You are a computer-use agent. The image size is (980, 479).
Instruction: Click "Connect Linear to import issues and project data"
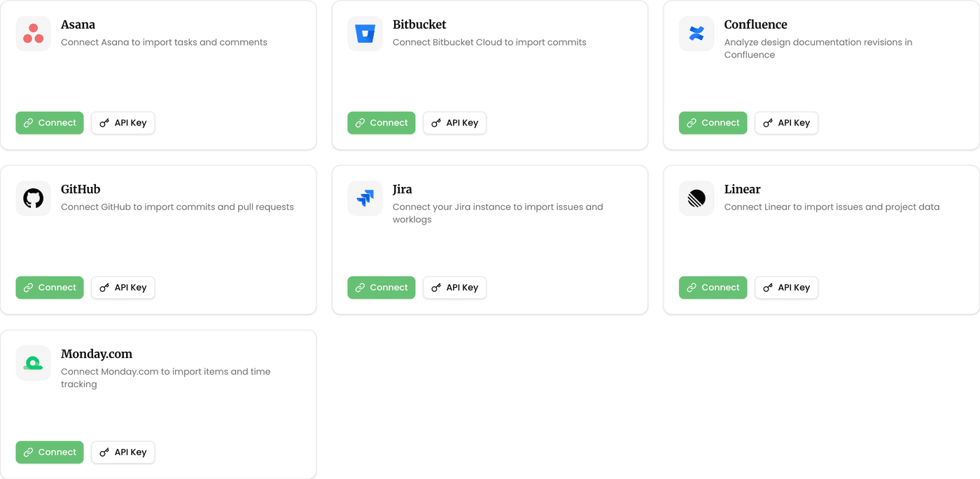832,207
